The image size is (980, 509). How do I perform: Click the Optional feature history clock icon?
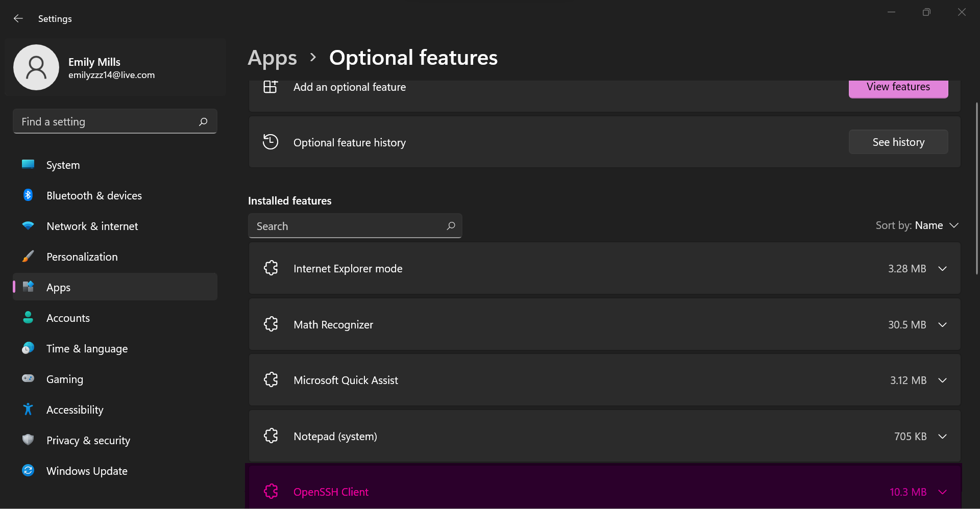[x=271, y=142]
